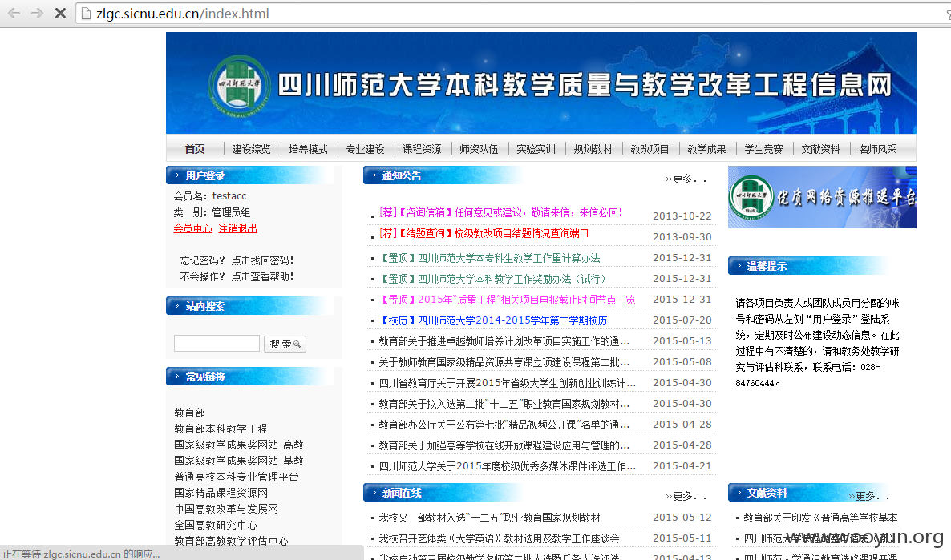
Task: Open 国家级教学成果奖网站-基教 link
Action: pyautogui.click(x=239, y=461)
